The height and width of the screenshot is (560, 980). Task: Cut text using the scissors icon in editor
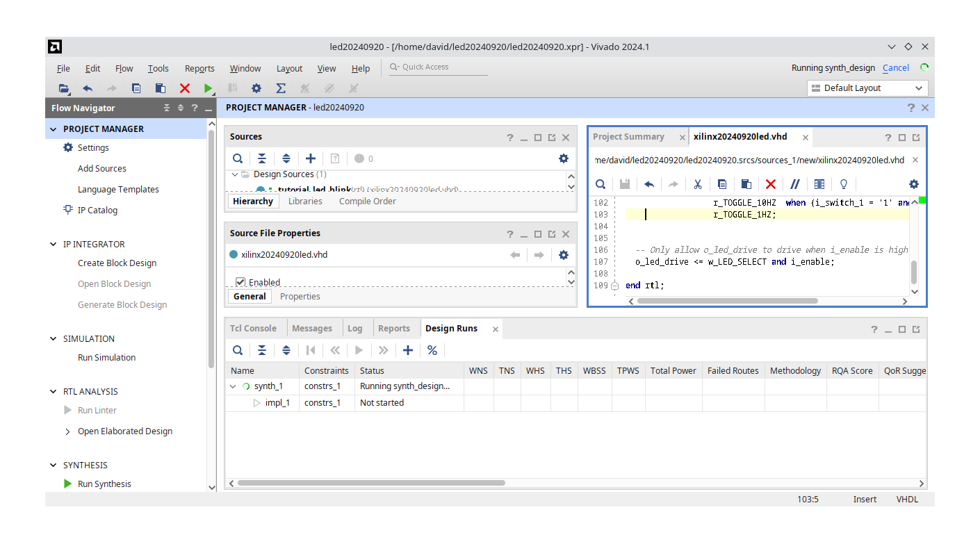pyautogui.click(x=697, y=184)
